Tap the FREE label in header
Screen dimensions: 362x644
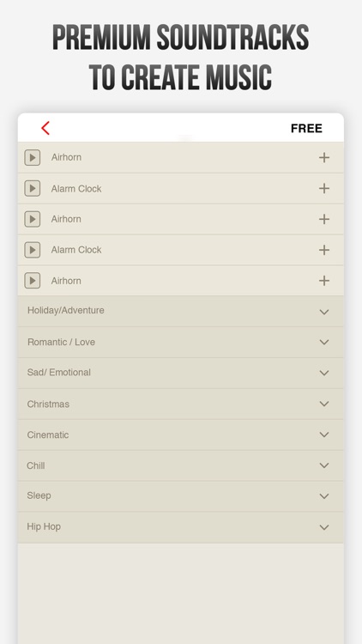(x=306, y=129)
